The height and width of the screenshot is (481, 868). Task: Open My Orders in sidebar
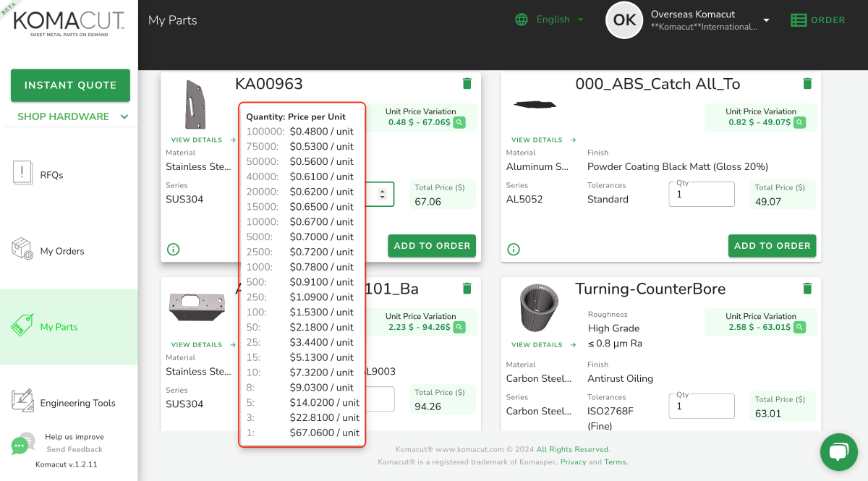62,251
